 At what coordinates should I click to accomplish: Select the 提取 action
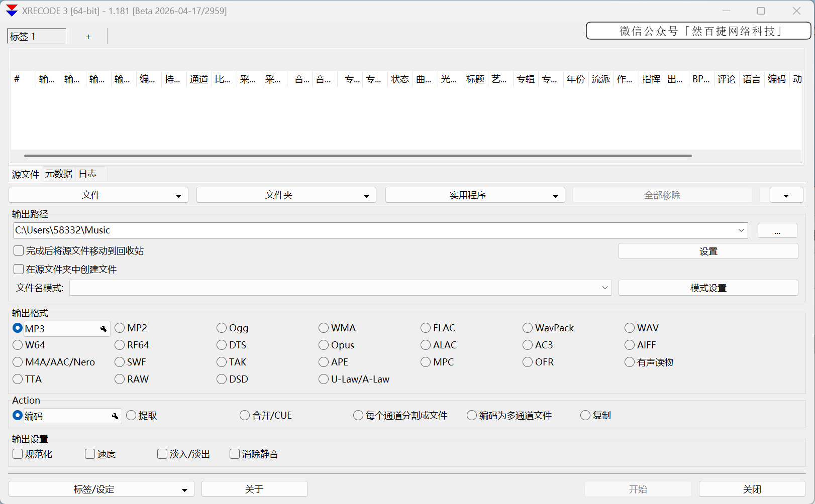(x=131, y=416)
